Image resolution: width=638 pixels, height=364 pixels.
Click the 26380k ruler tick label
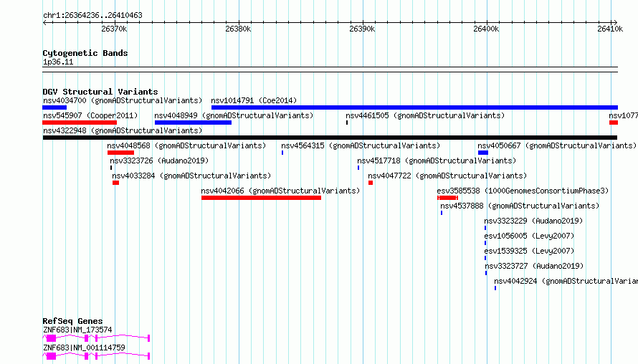[239, 29]
